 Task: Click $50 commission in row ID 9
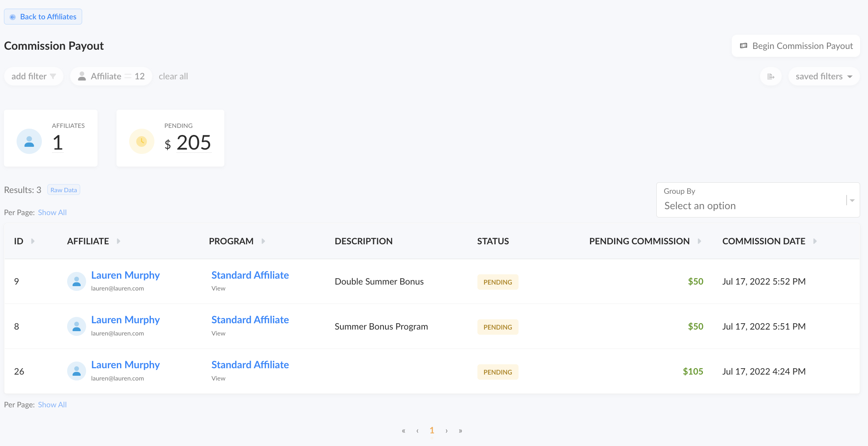point(695,281)
